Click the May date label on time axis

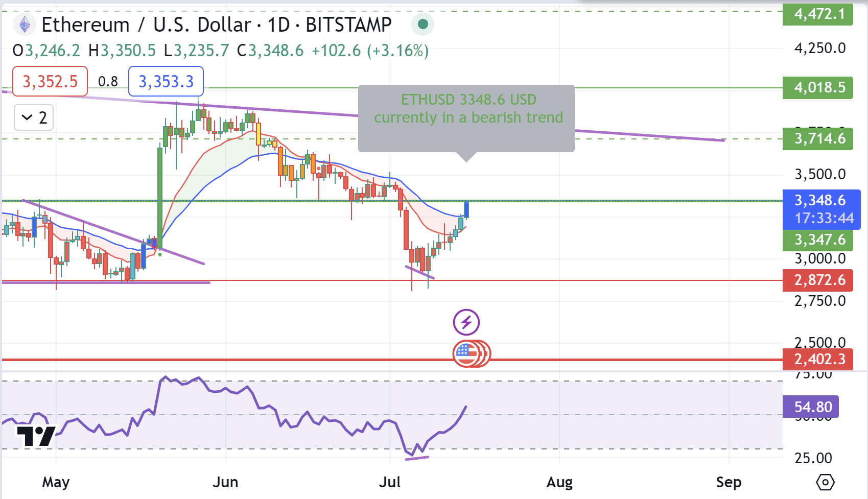coord(56,482)
